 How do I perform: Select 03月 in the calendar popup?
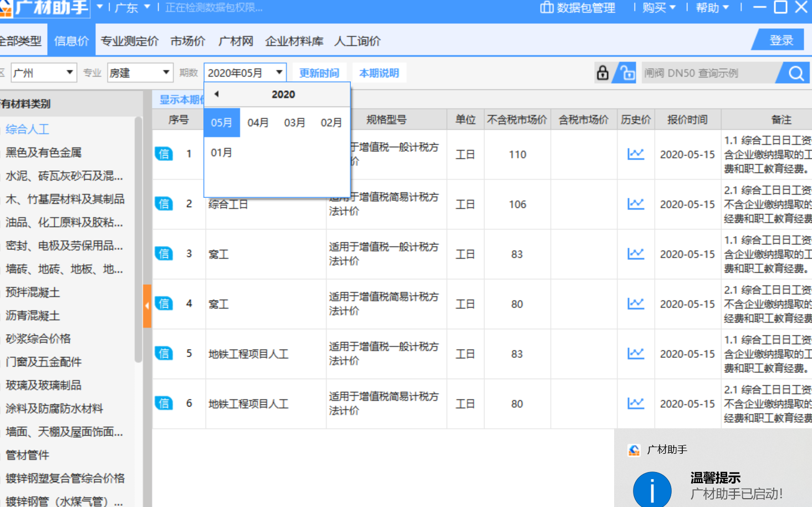[x=295, y=122]
